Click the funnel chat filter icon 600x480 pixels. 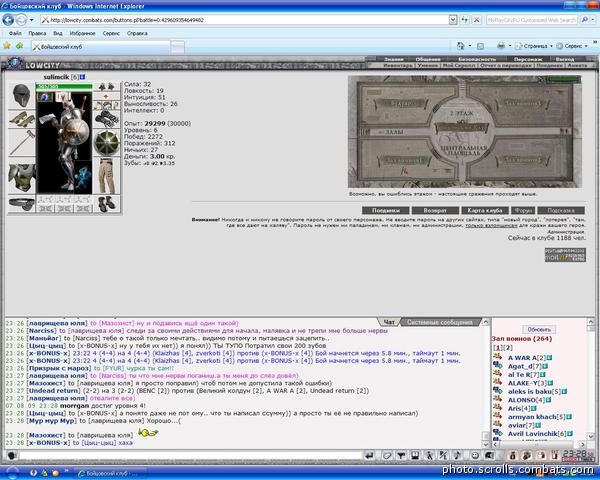[401, 456]
